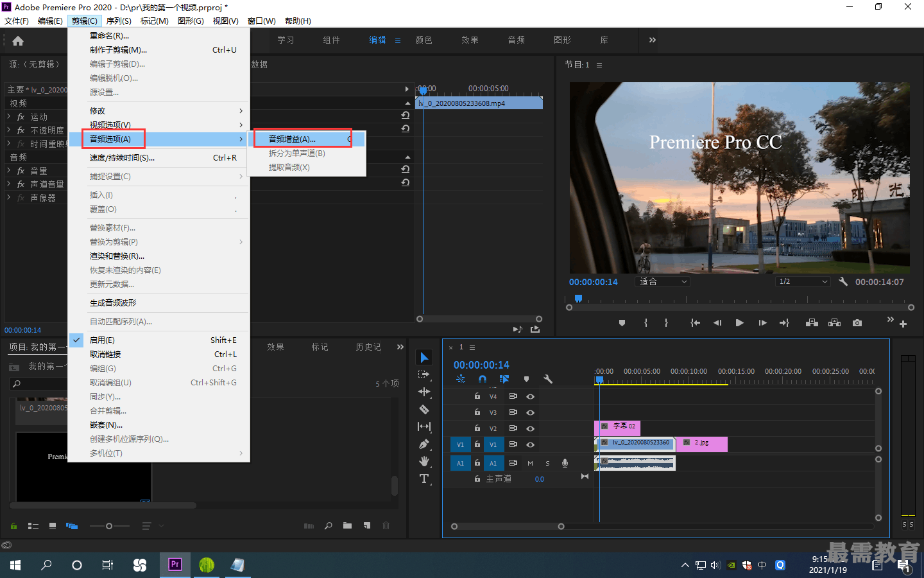
Task: Select the Track Select Forward tool
Action: click(x=424, y=374)
